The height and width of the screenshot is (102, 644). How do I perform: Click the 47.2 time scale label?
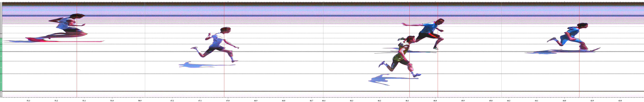pos(172,101)
